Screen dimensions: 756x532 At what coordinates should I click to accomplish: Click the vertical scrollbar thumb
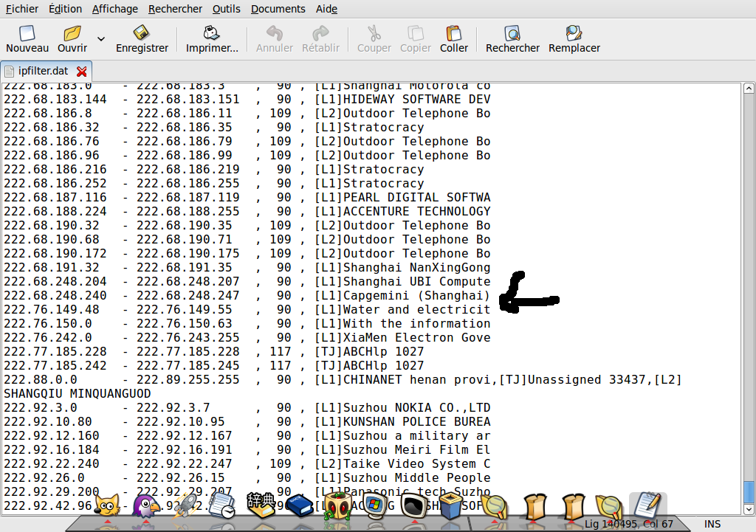click(x=749, y=491)
